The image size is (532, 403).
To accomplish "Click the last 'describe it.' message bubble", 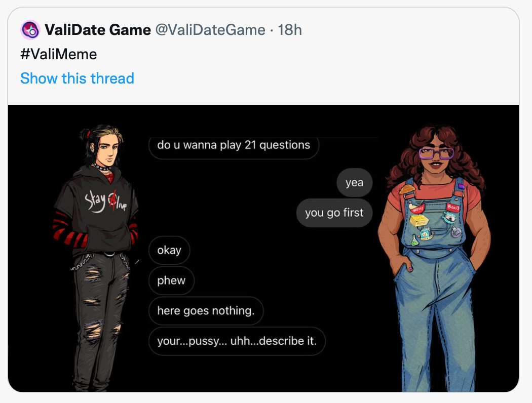I will (237, 341).
